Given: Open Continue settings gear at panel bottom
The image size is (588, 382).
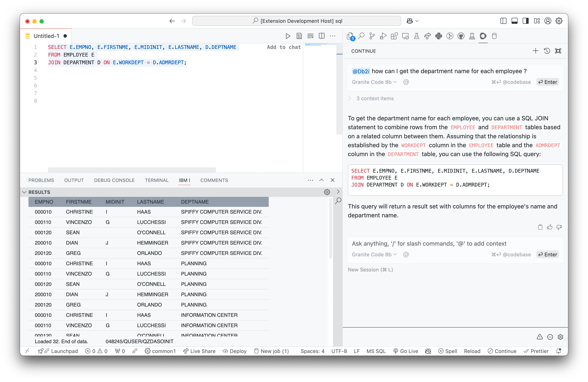Looking at the screenshot, I should (561, 337).
